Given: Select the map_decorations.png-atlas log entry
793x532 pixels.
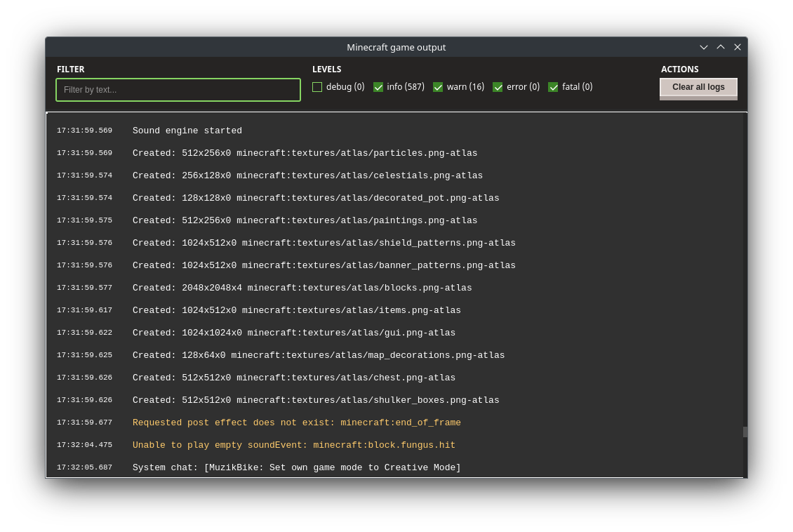Looking at the screenshot, I should (319, 355).
